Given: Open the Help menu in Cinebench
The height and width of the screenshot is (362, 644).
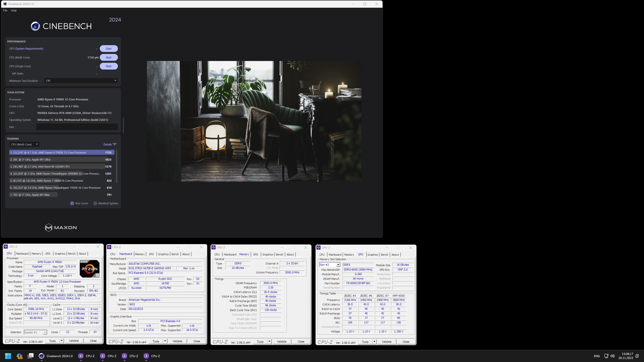Looking at the screenshot, I should (x=14, y=11).
